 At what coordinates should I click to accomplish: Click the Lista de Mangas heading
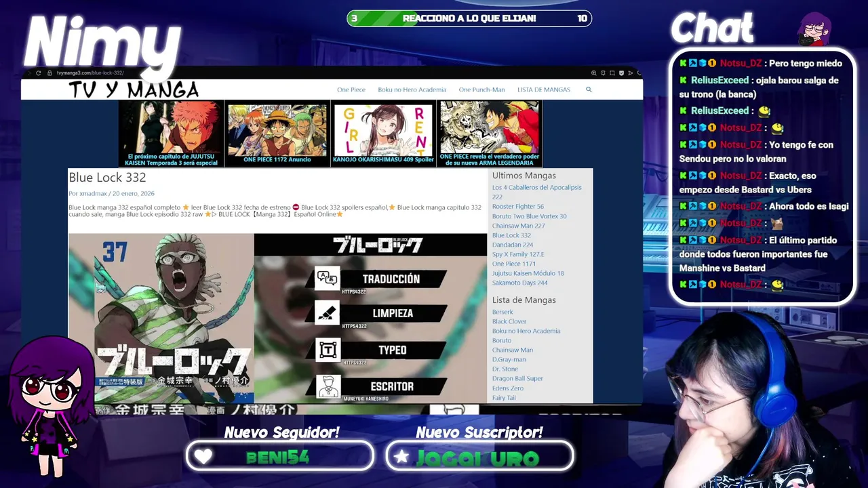point(524,300)
